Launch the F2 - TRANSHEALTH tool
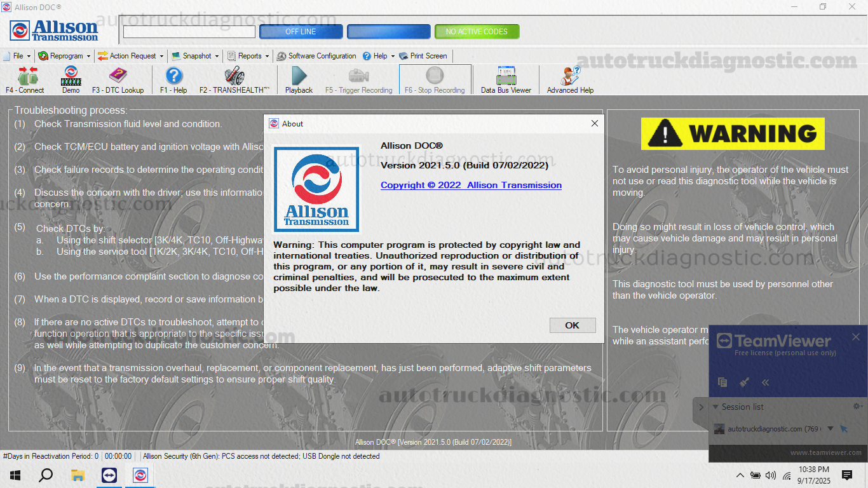 pyautogui.click(x=233, y=79)
